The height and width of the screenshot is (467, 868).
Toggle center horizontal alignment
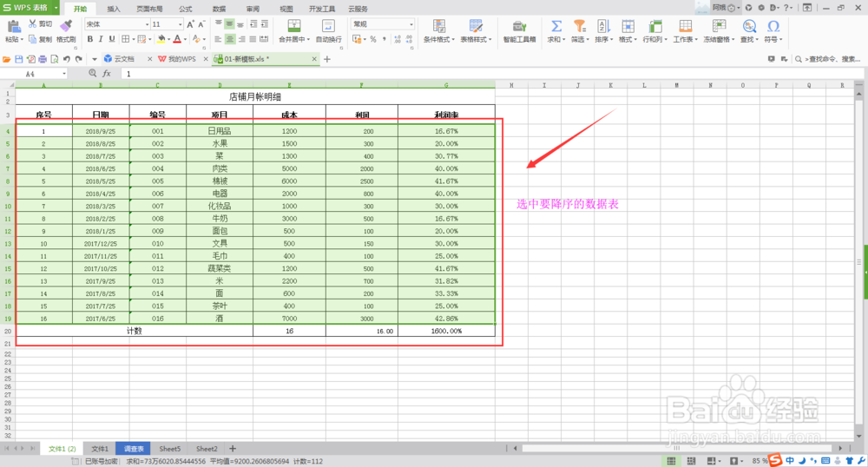tap(229, 39)
